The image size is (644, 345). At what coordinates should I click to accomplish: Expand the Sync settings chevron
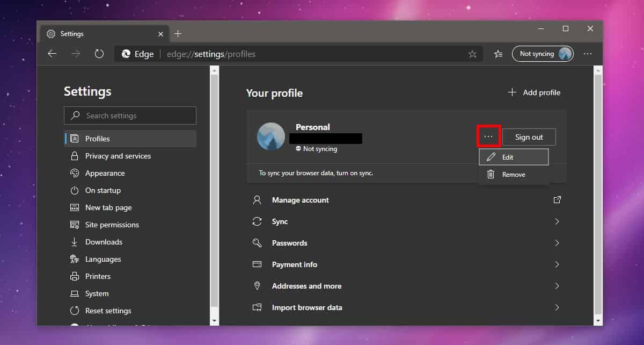(557, 221)
